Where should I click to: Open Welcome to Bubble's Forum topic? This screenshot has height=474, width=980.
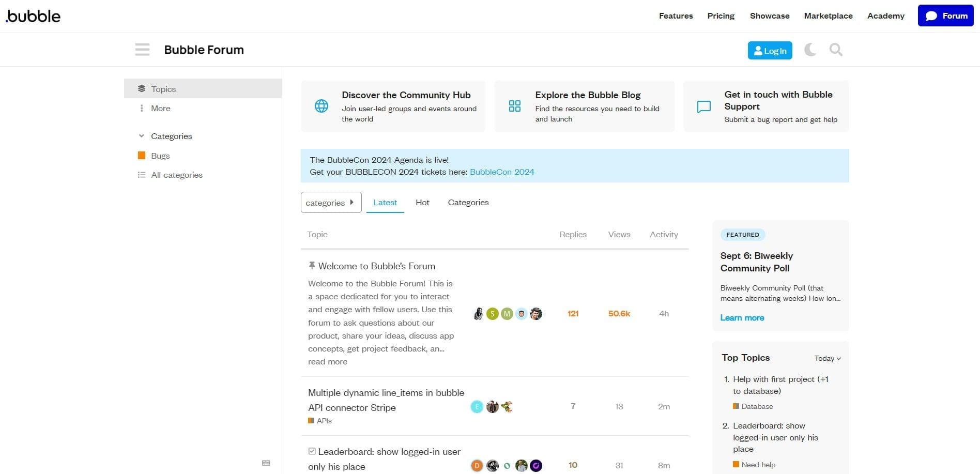pyautogui.click(x=377, y=266)
